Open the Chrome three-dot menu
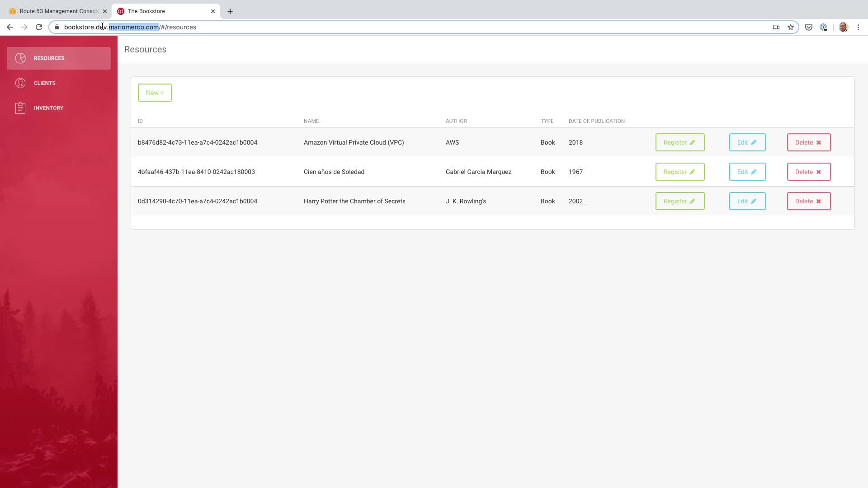This screenshot has width=868, height=488. 858,27
